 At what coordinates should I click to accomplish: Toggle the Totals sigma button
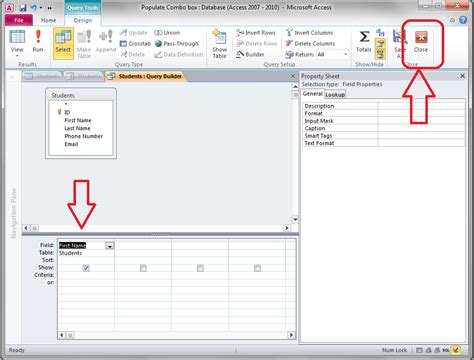click(x=364, y=41)
